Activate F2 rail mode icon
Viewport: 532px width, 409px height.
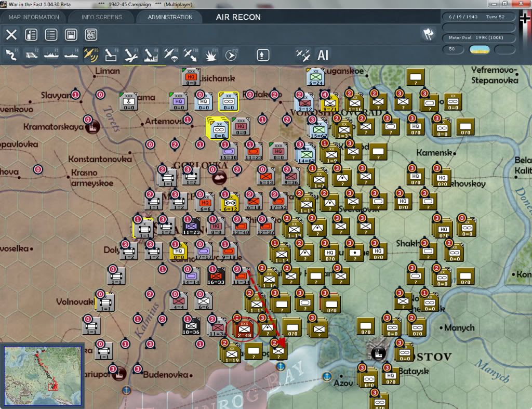click(32, 55)
